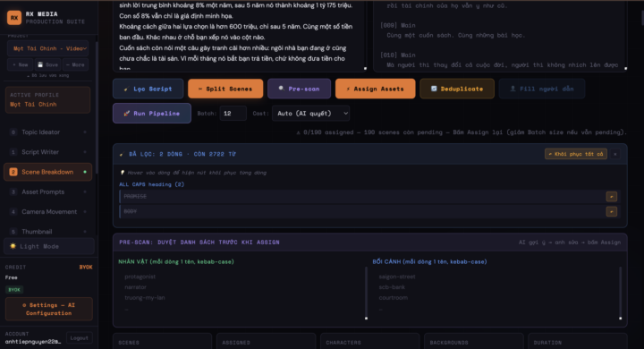
Task: Click the Fill người dẫn button
Action: (x=542, y=89)
